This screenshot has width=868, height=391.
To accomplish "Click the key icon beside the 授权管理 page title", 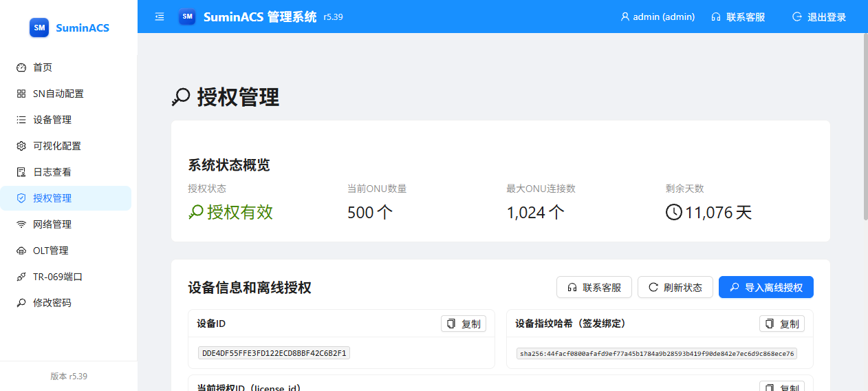I will tap(181, 98).
